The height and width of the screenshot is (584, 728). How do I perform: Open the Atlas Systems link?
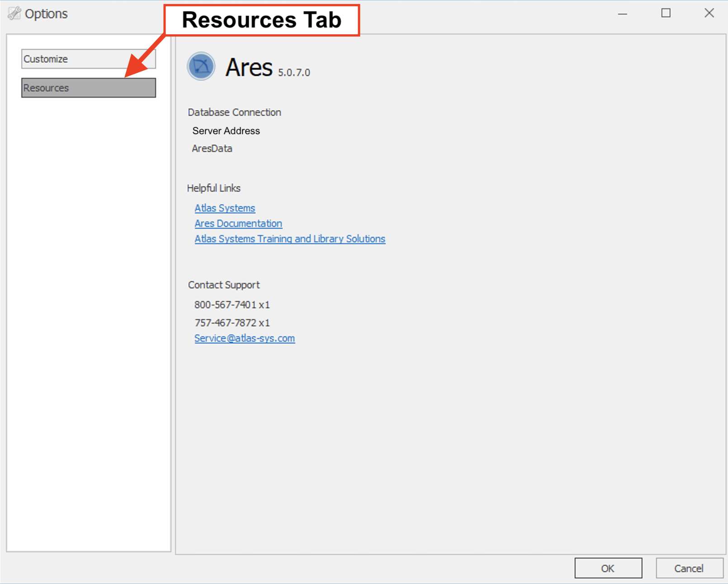click(225, 208)
